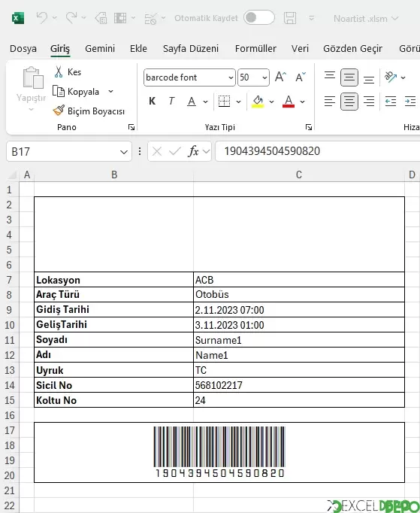Select column C header
420x513 pixels.
pos(299,175)
